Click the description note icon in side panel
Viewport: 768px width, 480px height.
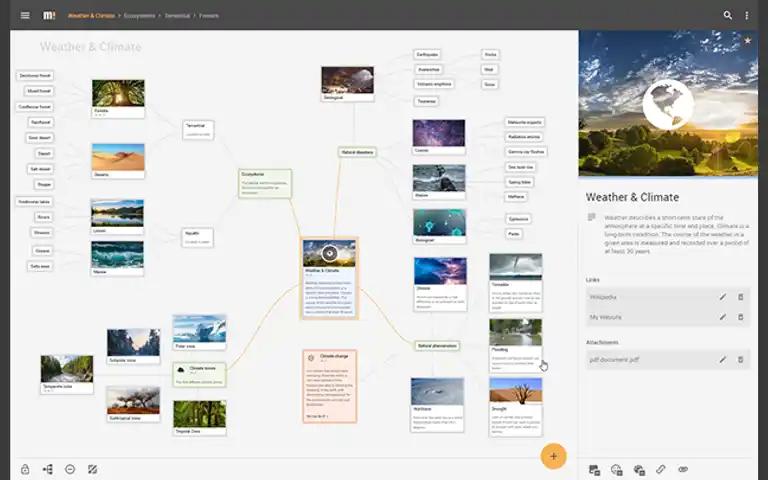click(x=592, y=217)
